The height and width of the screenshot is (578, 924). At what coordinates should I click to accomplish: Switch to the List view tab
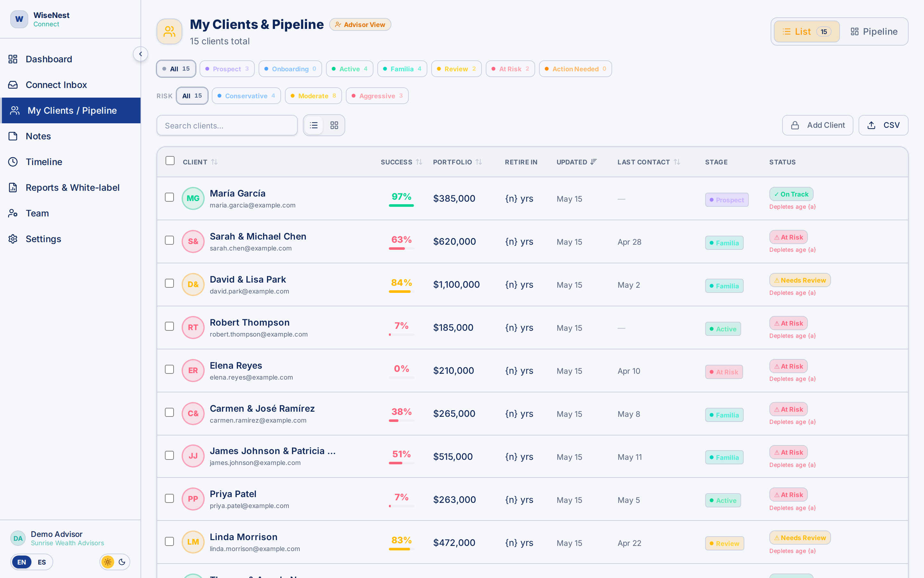pos(806,31)
